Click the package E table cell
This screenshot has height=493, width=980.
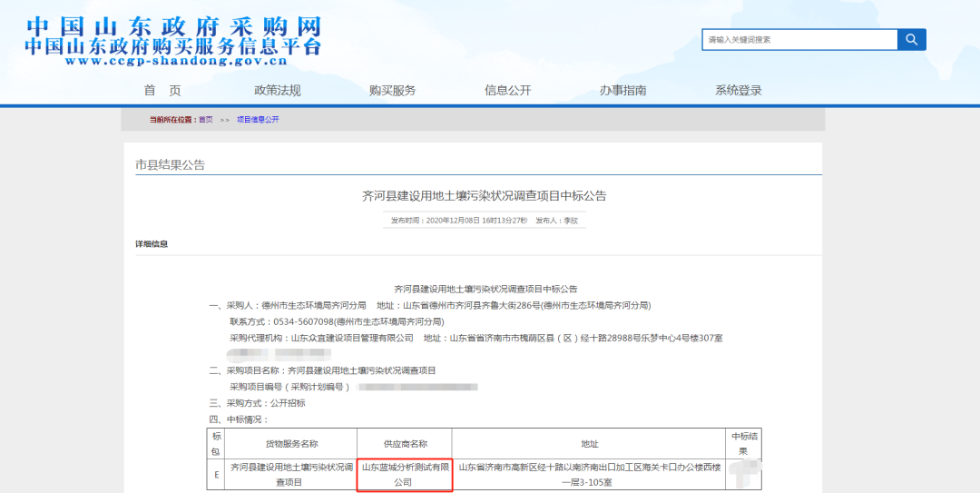(216, 475)
